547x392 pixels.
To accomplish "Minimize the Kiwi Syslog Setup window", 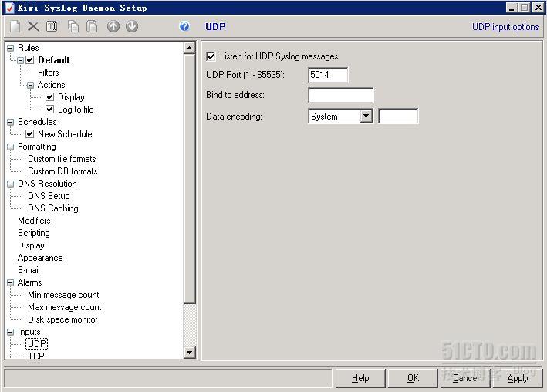I will [512, 7].
